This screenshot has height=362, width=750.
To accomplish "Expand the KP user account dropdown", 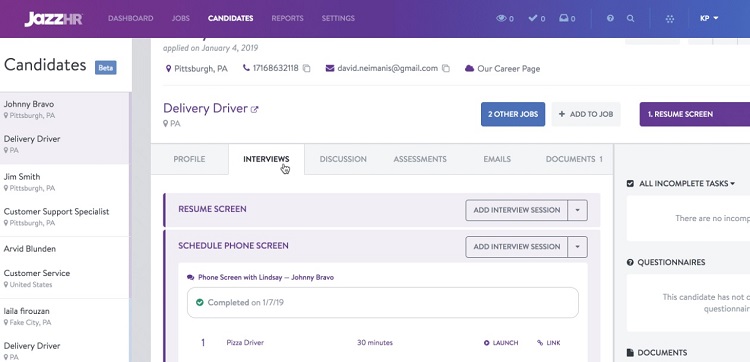I will pos(709,19).
